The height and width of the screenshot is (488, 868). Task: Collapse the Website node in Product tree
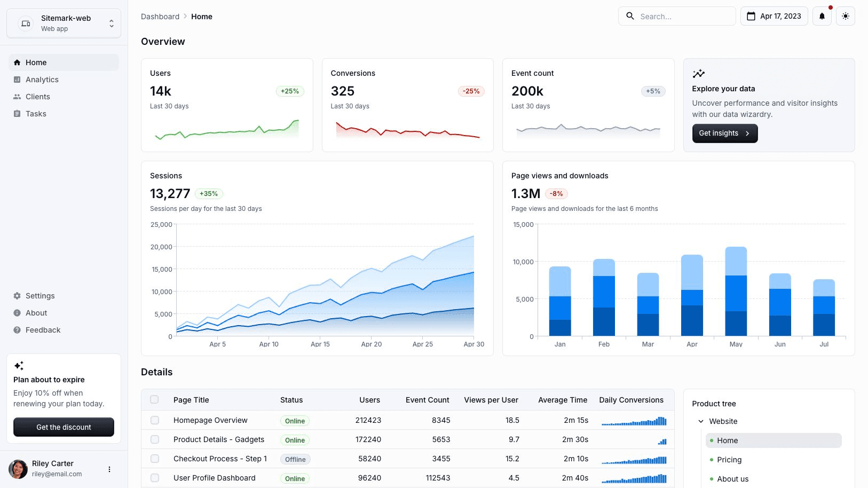[701, 421]
